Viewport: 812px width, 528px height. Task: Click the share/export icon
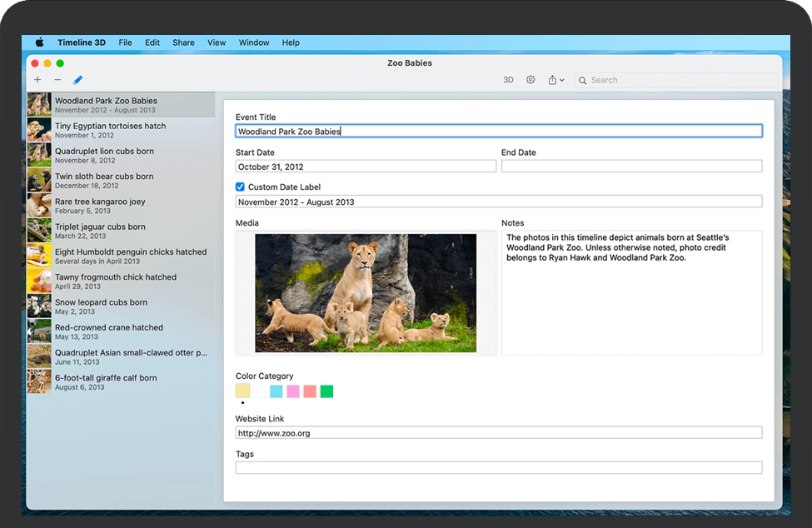(x=552, y=79)
